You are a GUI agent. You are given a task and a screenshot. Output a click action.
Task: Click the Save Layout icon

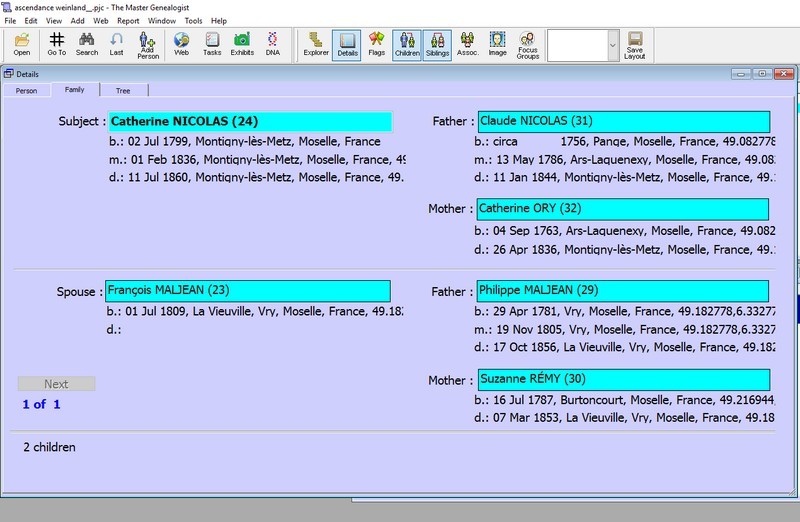635,45
